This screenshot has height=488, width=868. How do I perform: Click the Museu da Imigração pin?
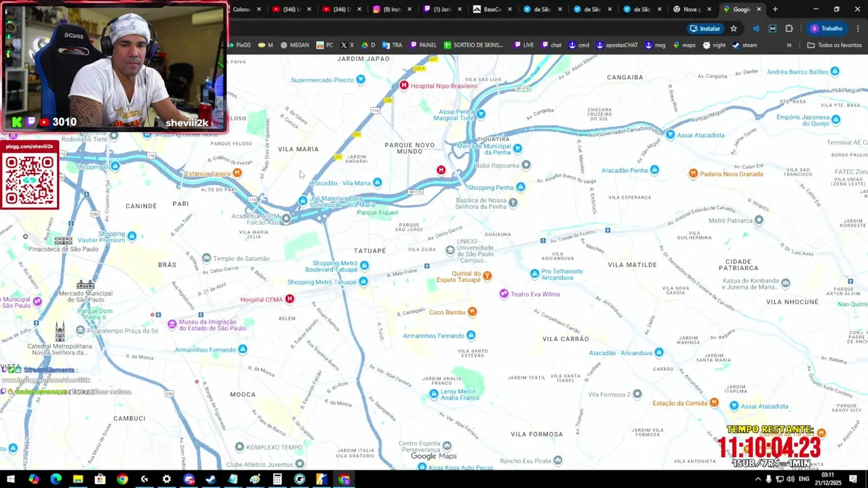click(172, 325)
